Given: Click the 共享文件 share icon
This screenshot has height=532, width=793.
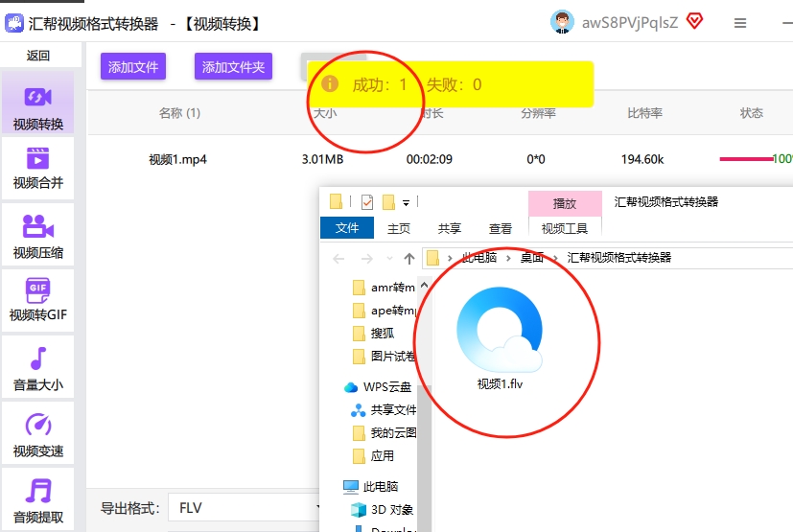Looking at the screenshot, I should pos(358,410).
